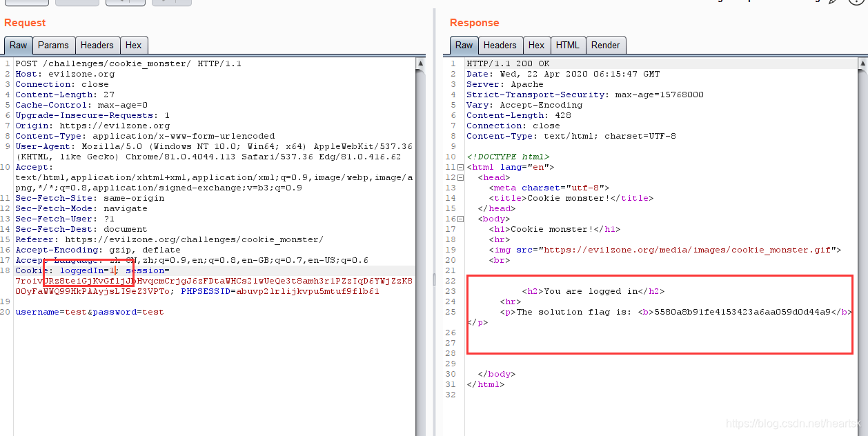This screenshot has height=436, width=868.
Task: Click the Response panel heading
Action: point(474,23)
